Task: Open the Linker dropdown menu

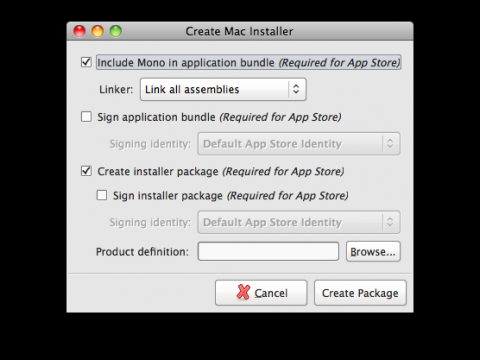Action: tap(223, 89)
